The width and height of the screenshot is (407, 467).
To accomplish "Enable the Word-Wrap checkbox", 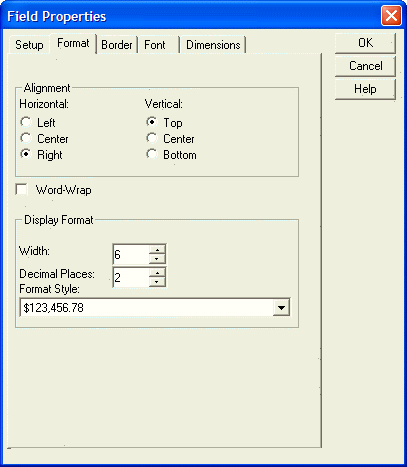I will coord(22,190).
